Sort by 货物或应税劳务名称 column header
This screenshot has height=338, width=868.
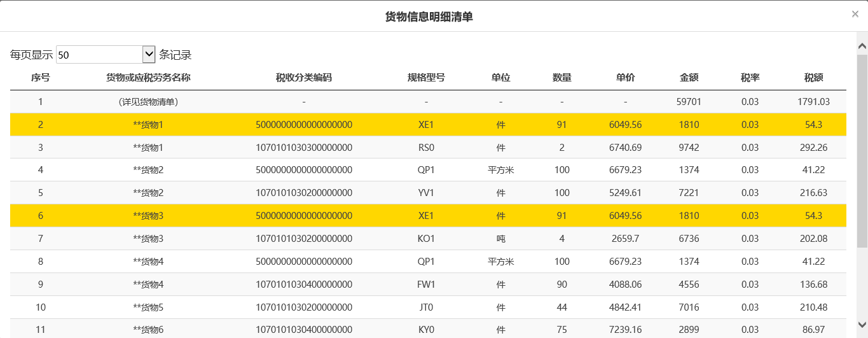148,78
